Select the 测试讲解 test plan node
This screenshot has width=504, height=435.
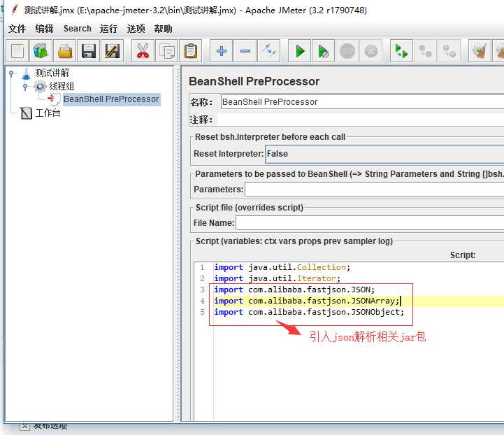point(52,73)
